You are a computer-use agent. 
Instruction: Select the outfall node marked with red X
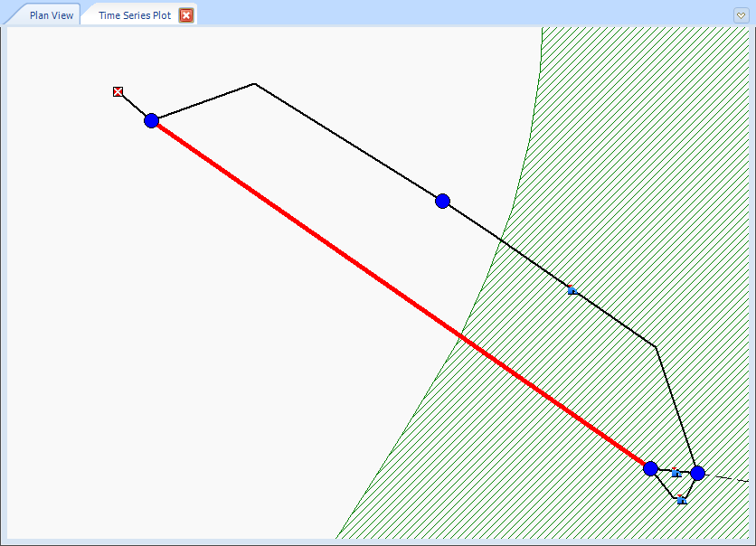(x=117, y=91)
